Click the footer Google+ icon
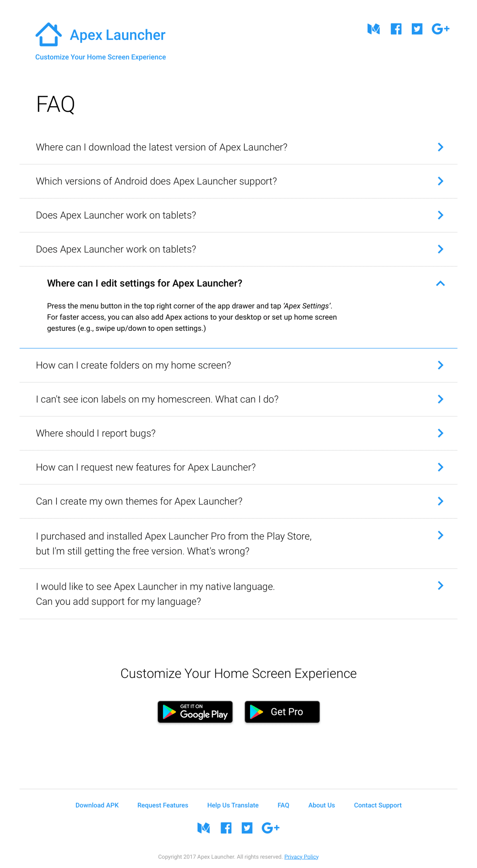477x868 pixels. tap(270, 828)
